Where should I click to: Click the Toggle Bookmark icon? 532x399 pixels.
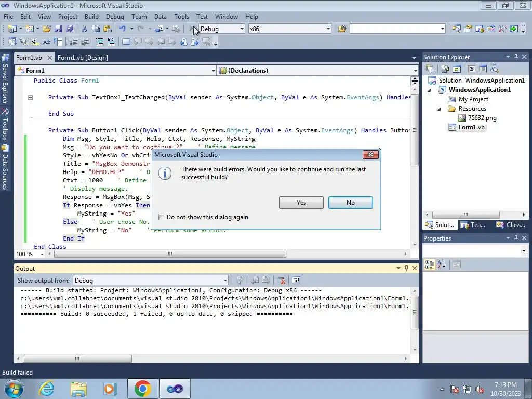pos(126,42)
